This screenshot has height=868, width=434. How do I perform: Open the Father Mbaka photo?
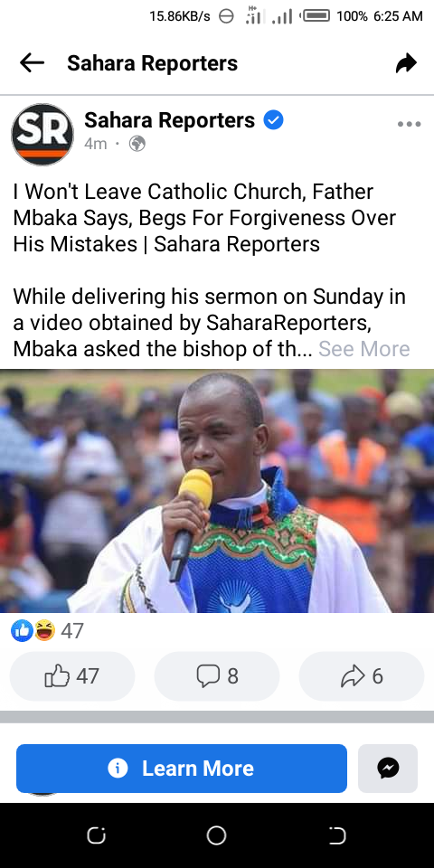pyautogui.click(x=217, y=490)
